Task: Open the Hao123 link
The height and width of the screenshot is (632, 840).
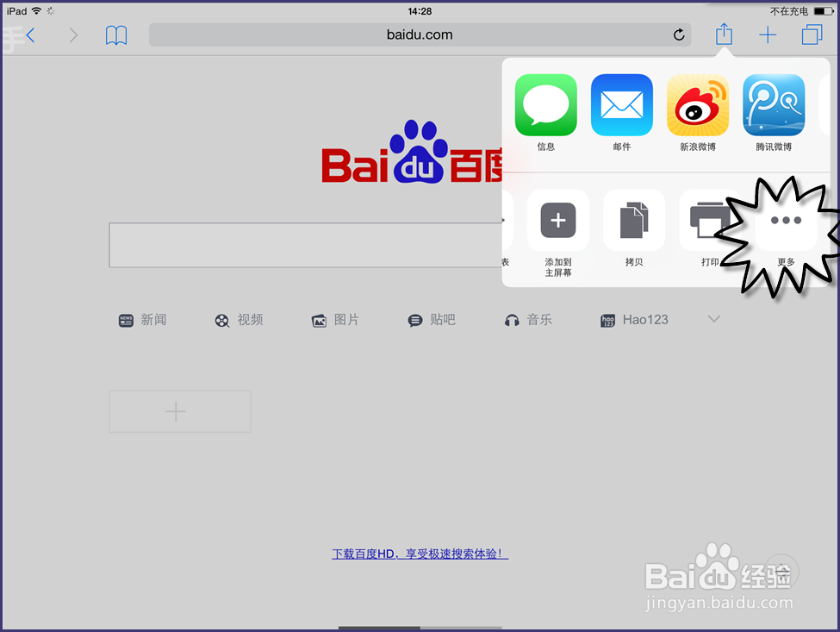Action: pos(634,320)
